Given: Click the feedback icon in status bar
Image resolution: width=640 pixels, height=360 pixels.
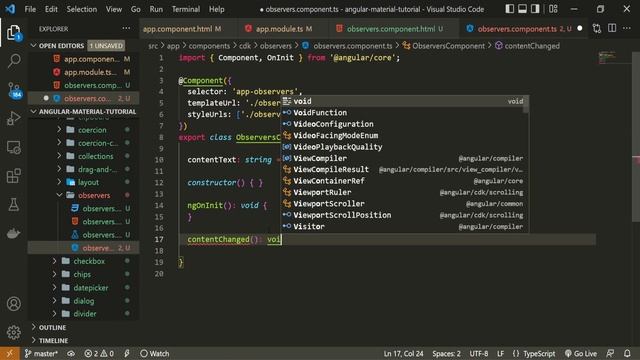Looking at the screenshot, I should (610, 353).
